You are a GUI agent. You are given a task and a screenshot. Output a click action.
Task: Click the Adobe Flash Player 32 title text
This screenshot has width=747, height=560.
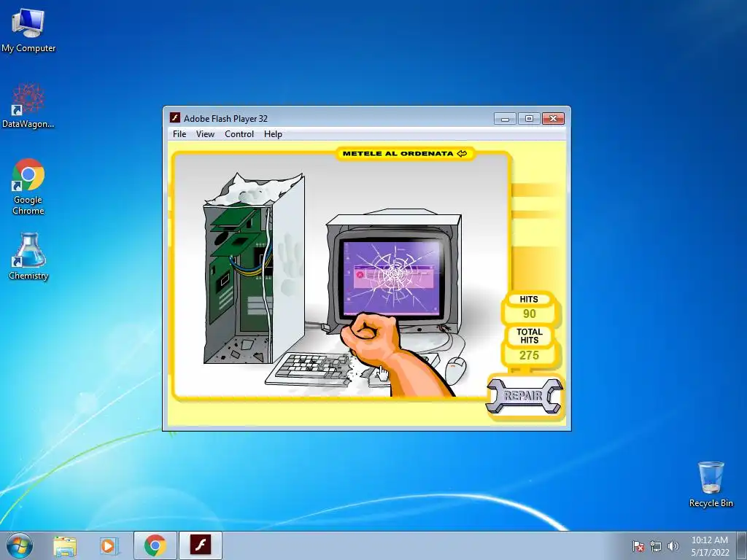tap(226, 119)
